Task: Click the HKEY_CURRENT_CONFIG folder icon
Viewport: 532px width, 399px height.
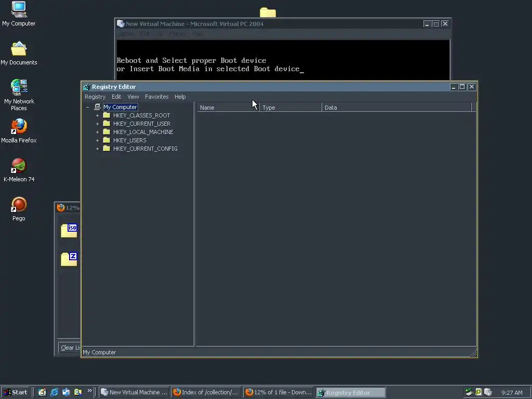Action: point(107,149)
